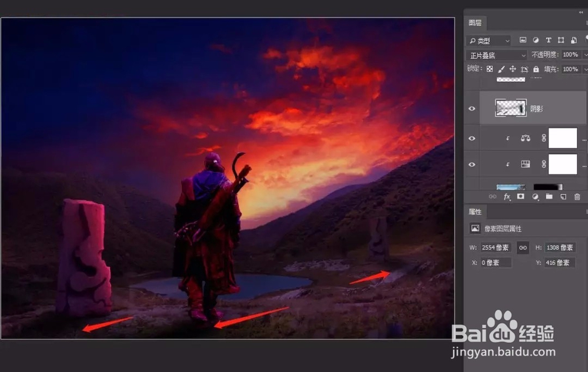Add a layer mask icon
The height and width of the screenshot is (372, 588).
(x=520, y=196)
